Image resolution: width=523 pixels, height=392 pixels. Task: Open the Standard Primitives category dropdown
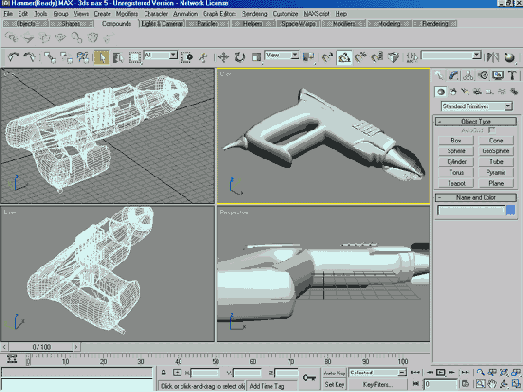click(x=476, y=106)
